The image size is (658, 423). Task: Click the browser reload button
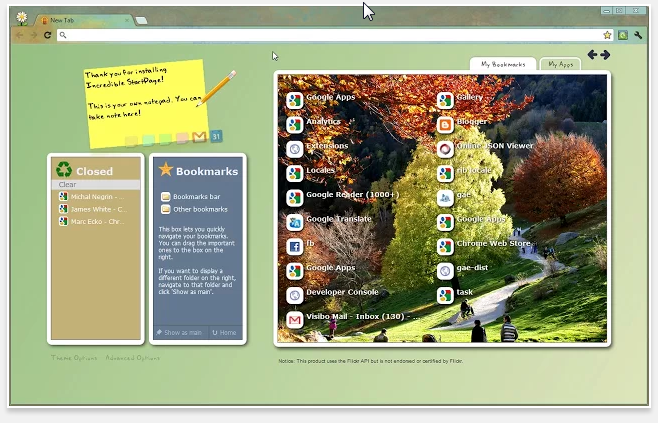[x=47, y=35]
